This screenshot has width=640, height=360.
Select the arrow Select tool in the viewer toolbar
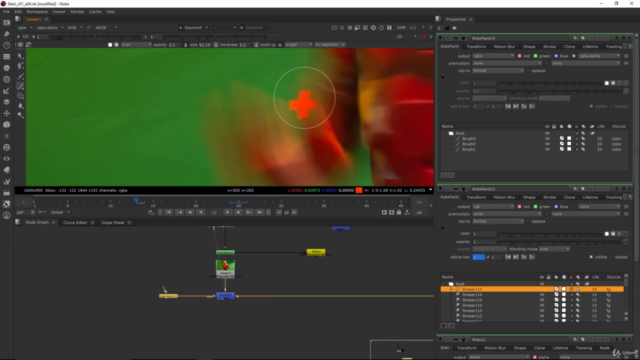point(20,56)
